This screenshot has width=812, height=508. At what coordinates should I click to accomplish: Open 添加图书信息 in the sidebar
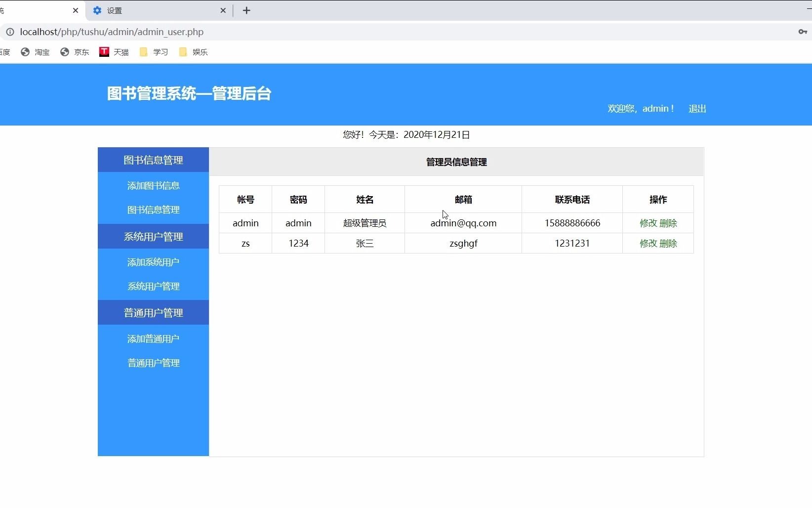pyautogui.click(x=153, y=185)
